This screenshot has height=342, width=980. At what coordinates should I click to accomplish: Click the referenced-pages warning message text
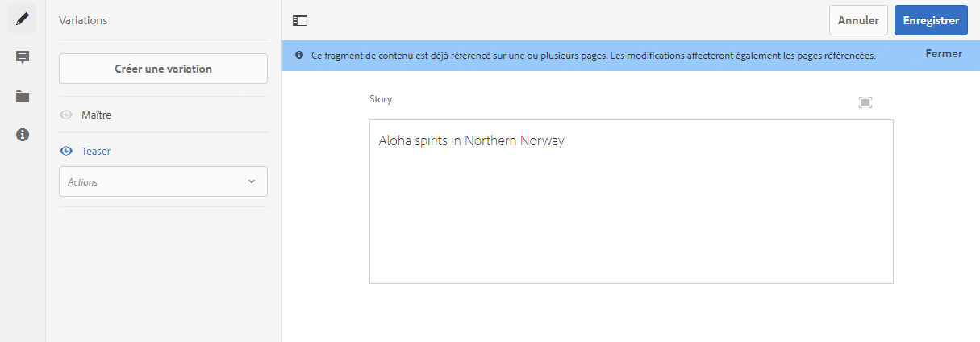coord(593,56)
